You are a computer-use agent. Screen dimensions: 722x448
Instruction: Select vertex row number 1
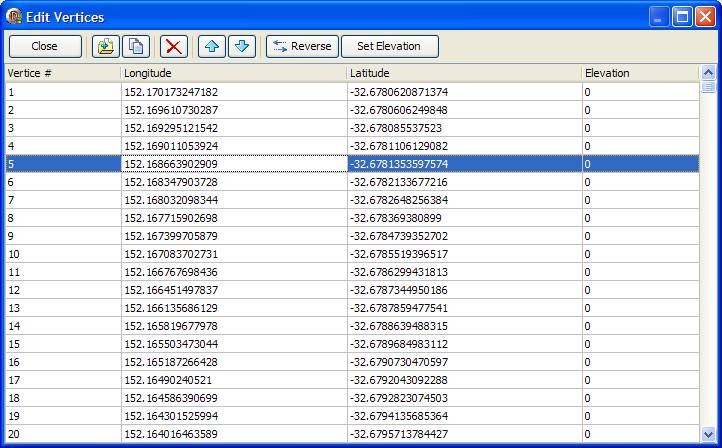point(60,92)
